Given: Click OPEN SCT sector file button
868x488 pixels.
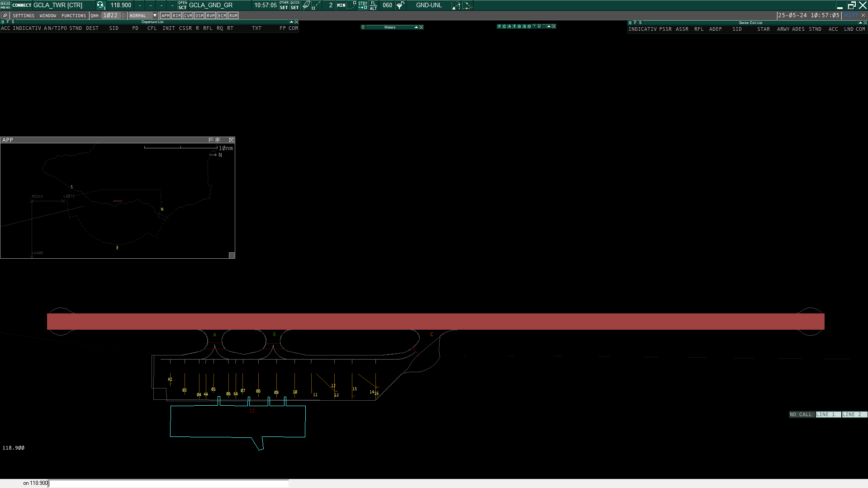Looking at the screenshot, I should [182, 5].
